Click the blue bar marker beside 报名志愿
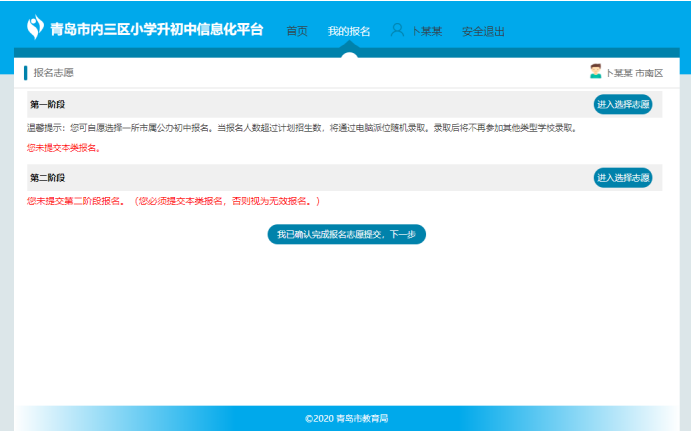The height and width of the screenshot is (431, 691). (x=26, y=73)
